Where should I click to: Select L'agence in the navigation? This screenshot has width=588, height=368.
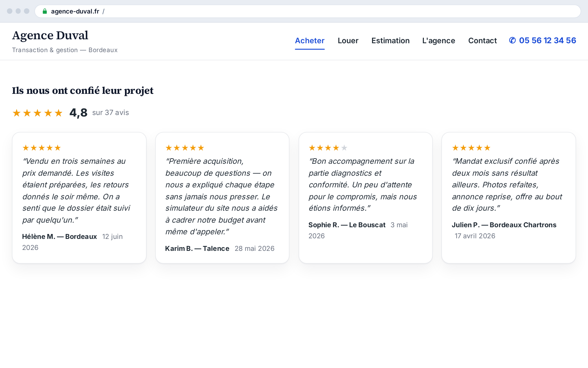point(439,40)
